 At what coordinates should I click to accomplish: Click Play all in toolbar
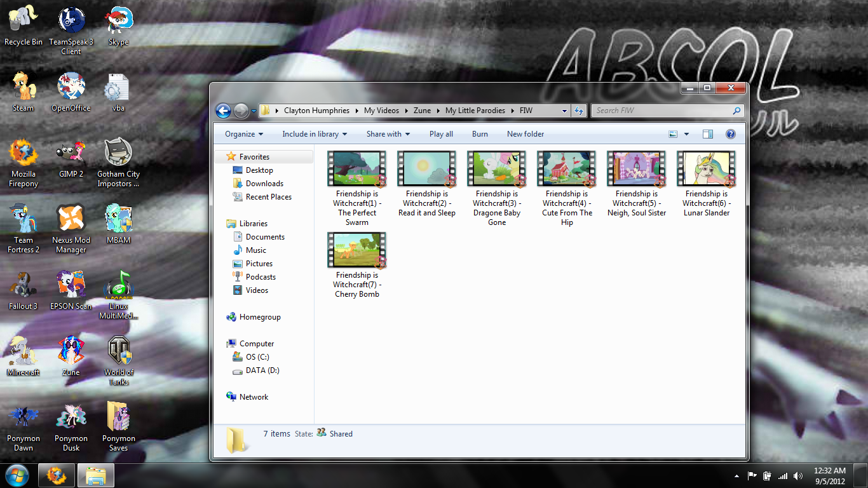click(x=441, y=134)
